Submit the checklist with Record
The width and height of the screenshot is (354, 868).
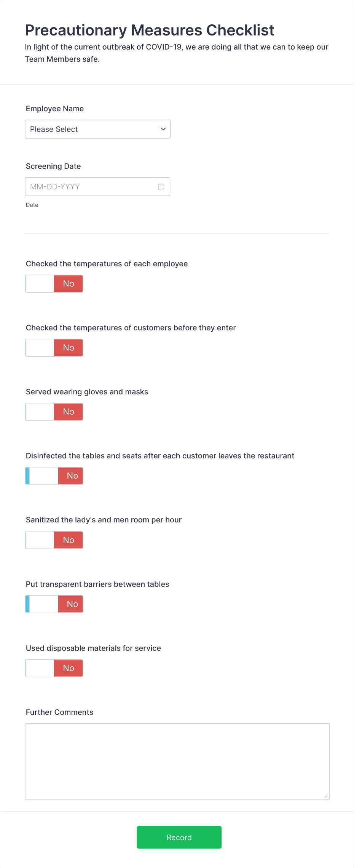179,837
